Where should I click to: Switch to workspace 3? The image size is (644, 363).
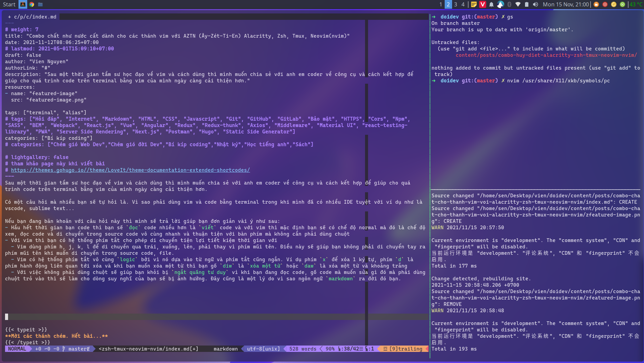455,4
